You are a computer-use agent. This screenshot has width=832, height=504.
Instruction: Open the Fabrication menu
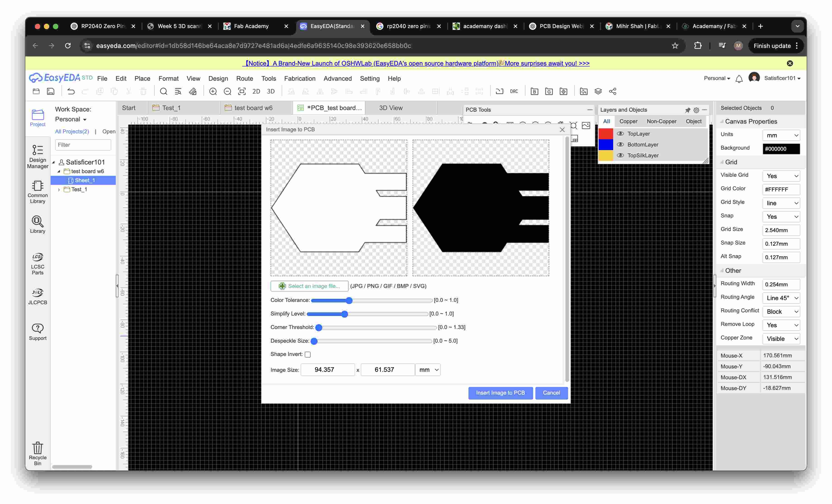[x=300, y=79]
